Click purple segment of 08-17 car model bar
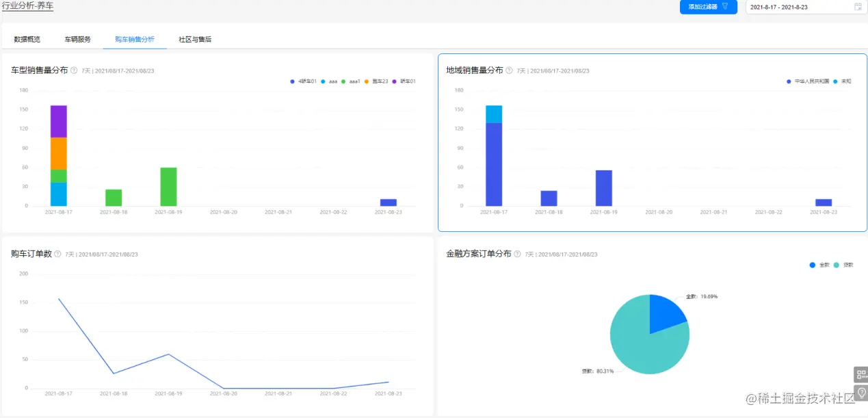 (59, 122)
